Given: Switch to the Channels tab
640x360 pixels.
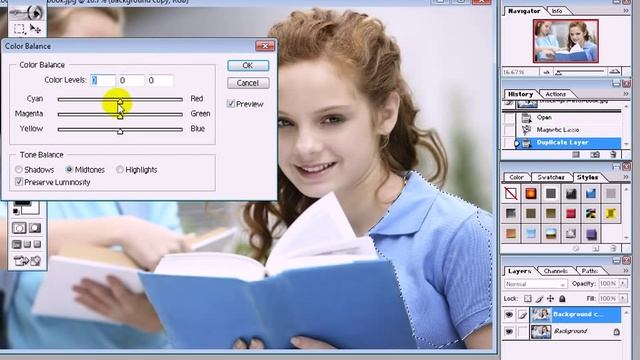Looking at the screenshot, I should pos(556,271).
